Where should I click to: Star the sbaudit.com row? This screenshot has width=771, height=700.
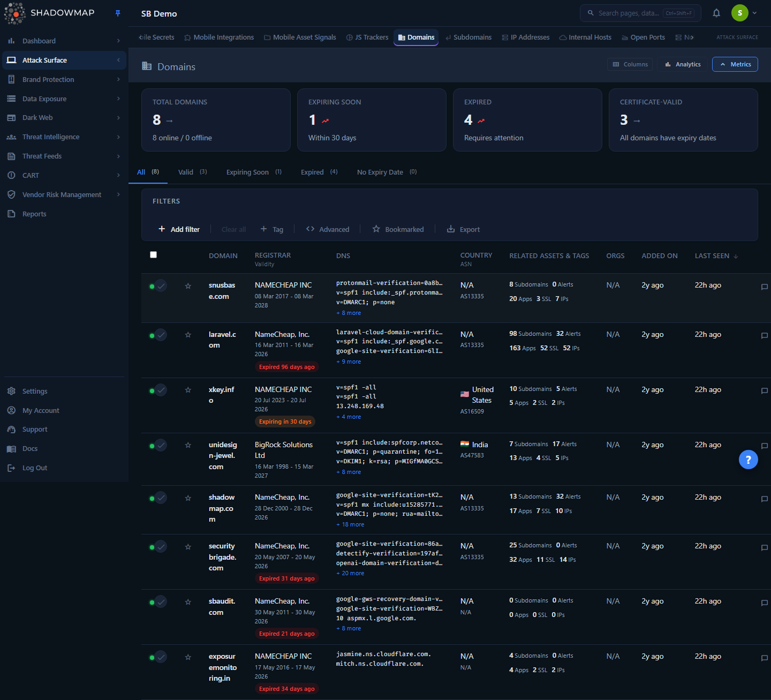[x=188, y=602]
